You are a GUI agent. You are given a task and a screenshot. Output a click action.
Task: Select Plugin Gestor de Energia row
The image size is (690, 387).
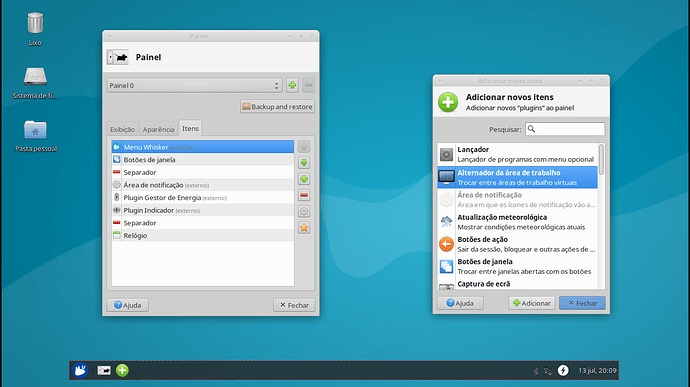203,198
